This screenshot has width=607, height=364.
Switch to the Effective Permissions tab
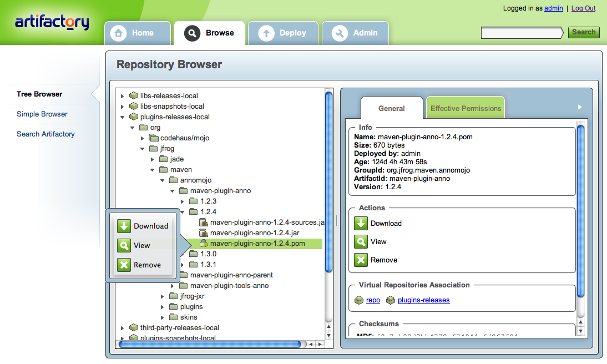tap(466, 108)
